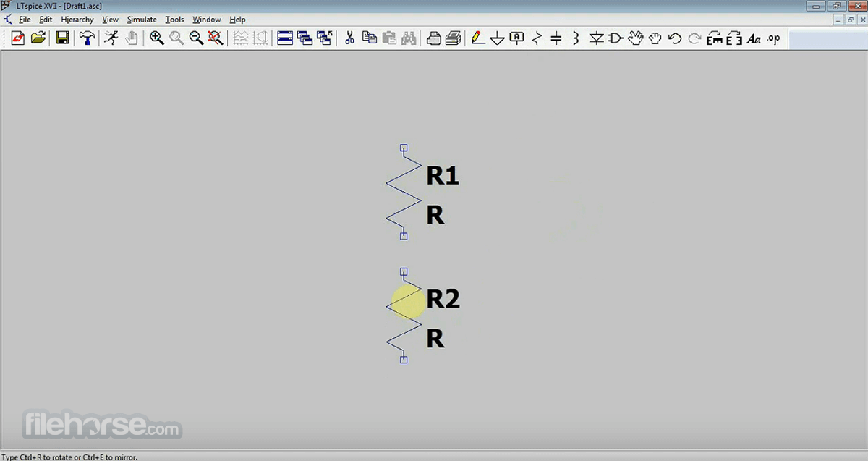
Task: Click the R value under R1
Action: 435,215
